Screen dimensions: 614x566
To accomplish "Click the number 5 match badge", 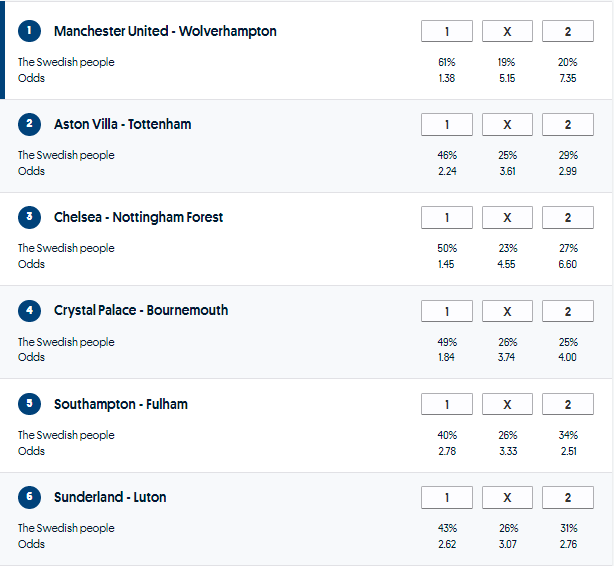I will pyautogui.click(x=30, y=404).
